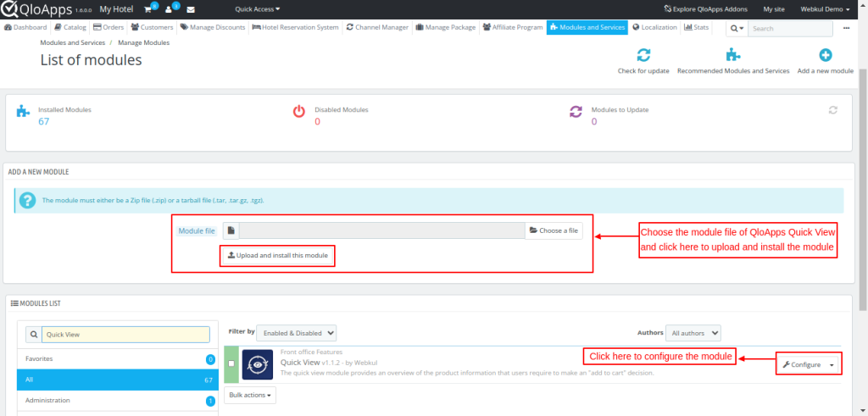Select the Favorites category

(x=118, y=359)
